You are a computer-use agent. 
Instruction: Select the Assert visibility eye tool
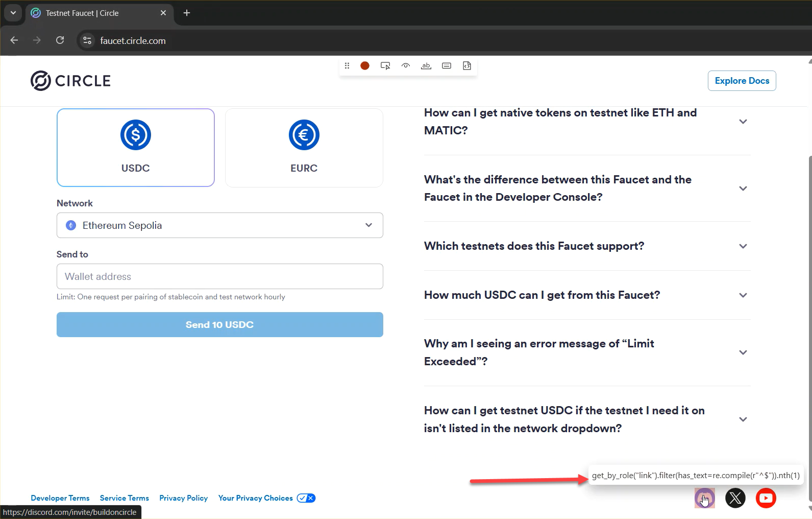[406, 66]
